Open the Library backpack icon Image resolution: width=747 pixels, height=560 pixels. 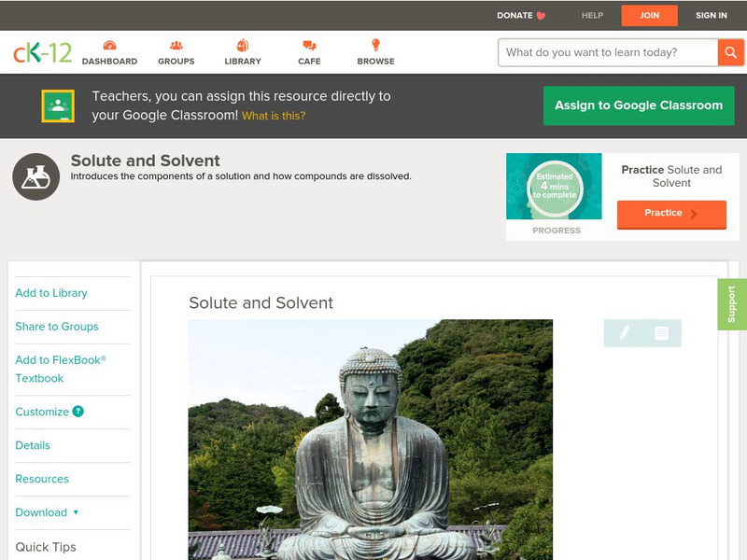tap(243, 45)
